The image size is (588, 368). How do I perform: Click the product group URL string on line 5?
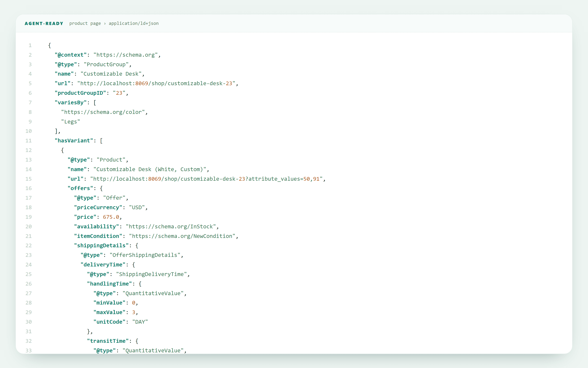pyautogui.click(x=156, y=83)
